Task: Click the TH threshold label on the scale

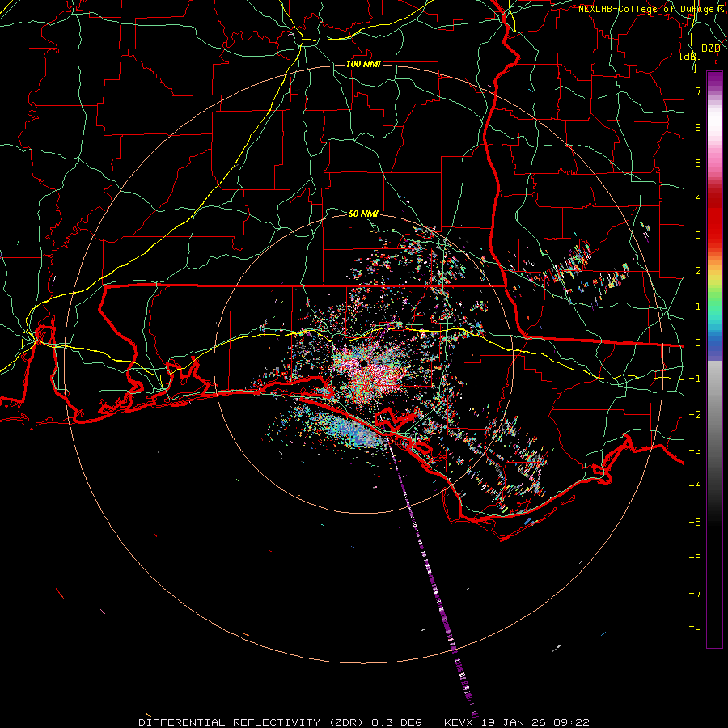Action: (x=695, y=629)
